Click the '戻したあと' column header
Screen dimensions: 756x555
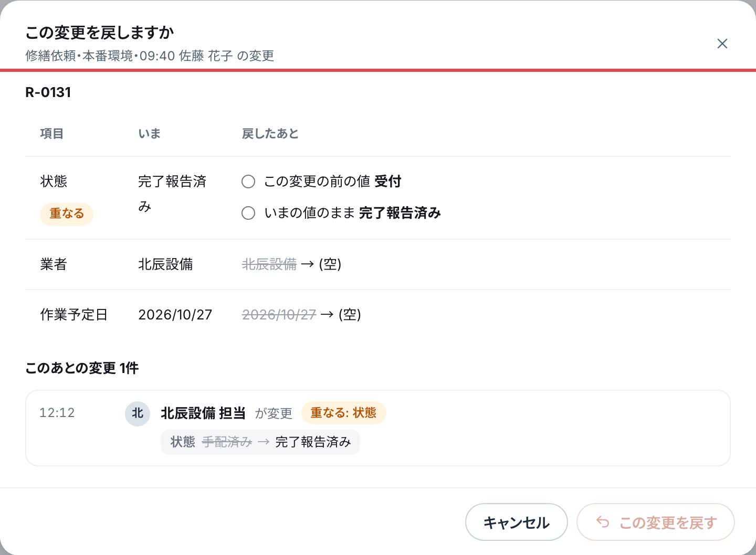pyautogui.click(x=270, y=134)
